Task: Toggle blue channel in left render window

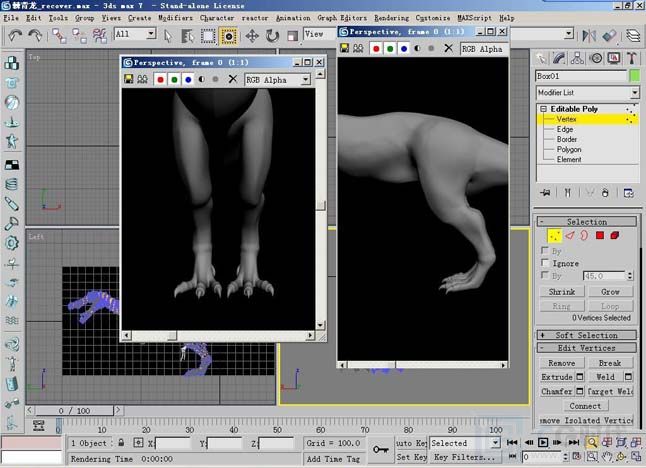Action: coord(188,80)
